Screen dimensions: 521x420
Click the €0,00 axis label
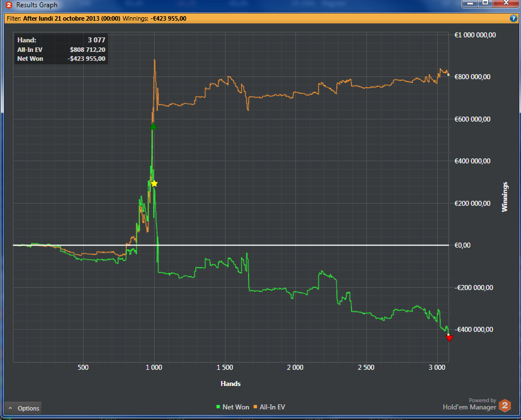click(462, 245)
